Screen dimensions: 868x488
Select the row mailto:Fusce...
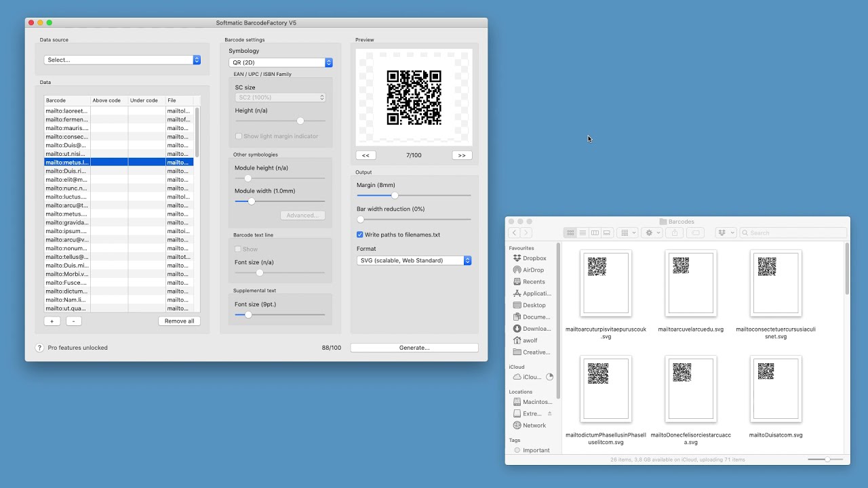click(119, 283)
